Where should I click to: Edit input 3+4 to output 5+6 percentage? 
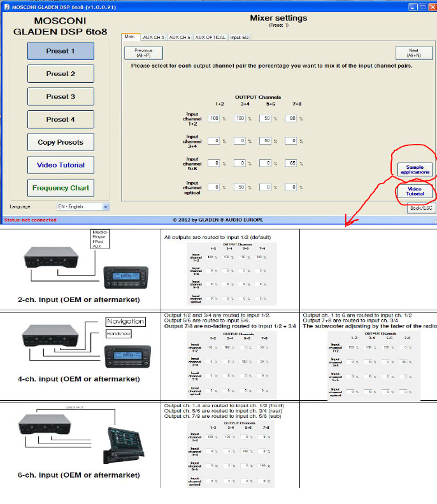(265, 141)
